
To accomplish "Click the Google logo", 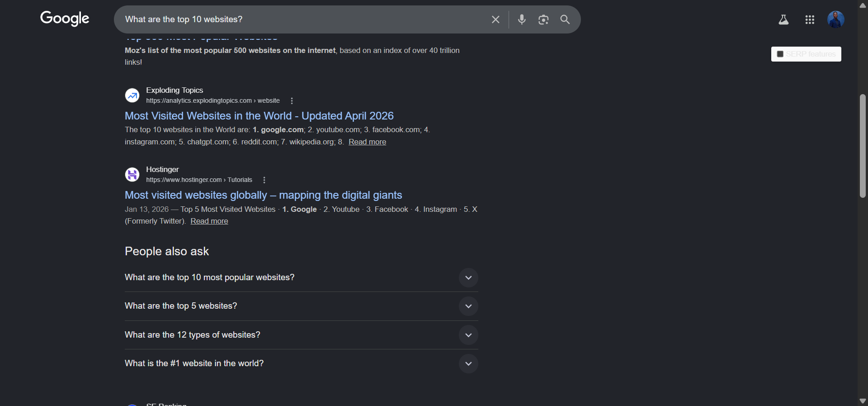I will [x=65, y=19].
